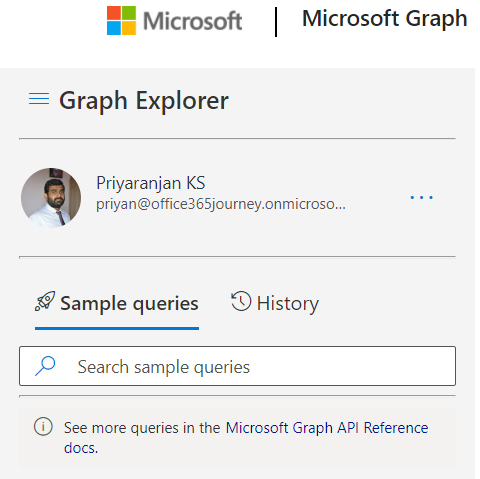Click Priyaranjan KS's profile photo
This screenshot has width=480, height=479.
click(x=51, y=198)
